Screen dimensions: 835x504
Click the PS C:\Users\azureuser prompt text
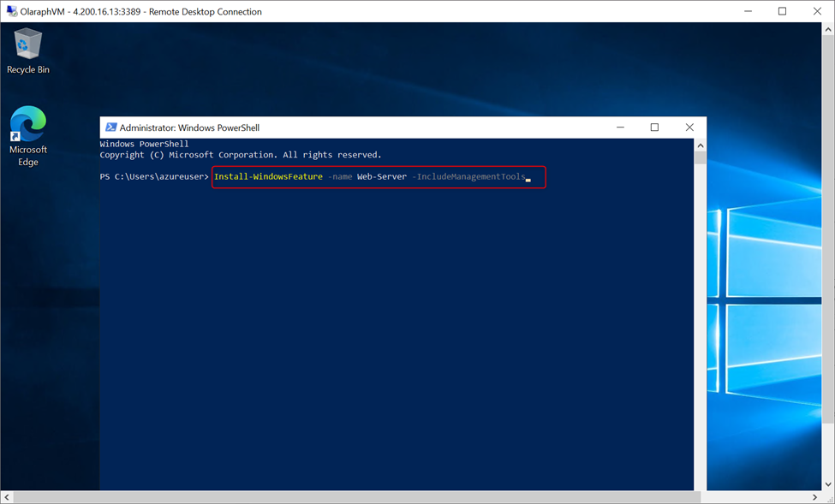[x=154, y=176]
